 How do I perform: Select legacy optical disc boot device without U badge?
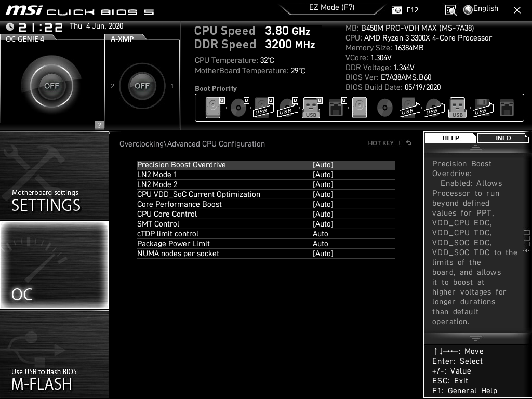(385, 108)
